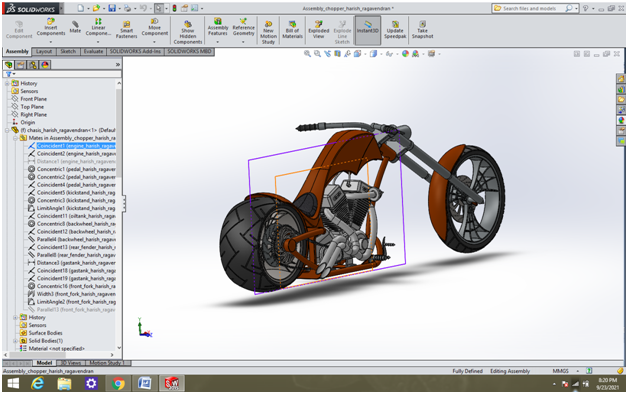Open the Windows Start menu
This screenshot has height=394, width=628.
point(13,384)
